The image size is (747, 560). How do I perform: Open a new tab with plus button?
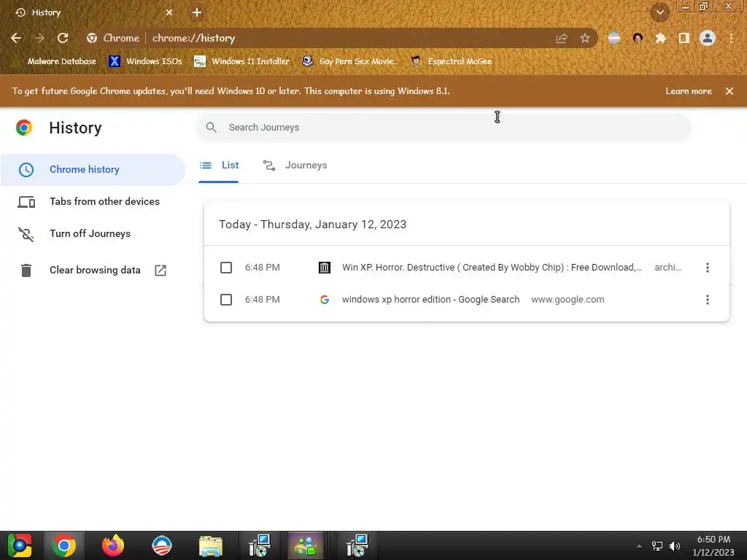click(x=197, y=12)
